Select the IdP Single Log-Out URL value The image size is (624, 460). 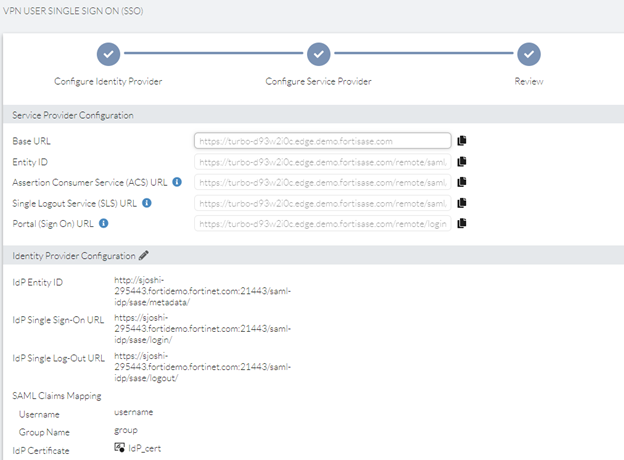click(x=203, y=366)
